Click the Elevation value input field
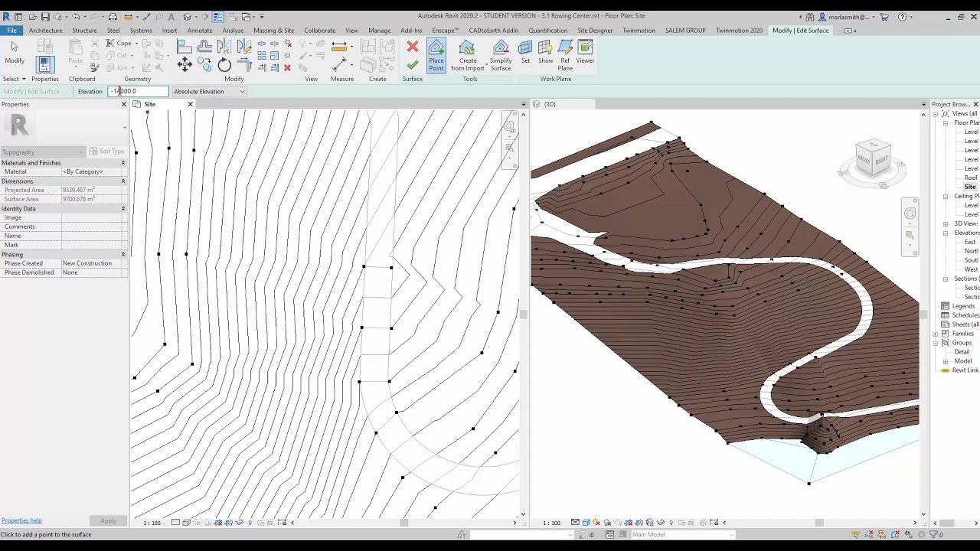 [137, 92]
